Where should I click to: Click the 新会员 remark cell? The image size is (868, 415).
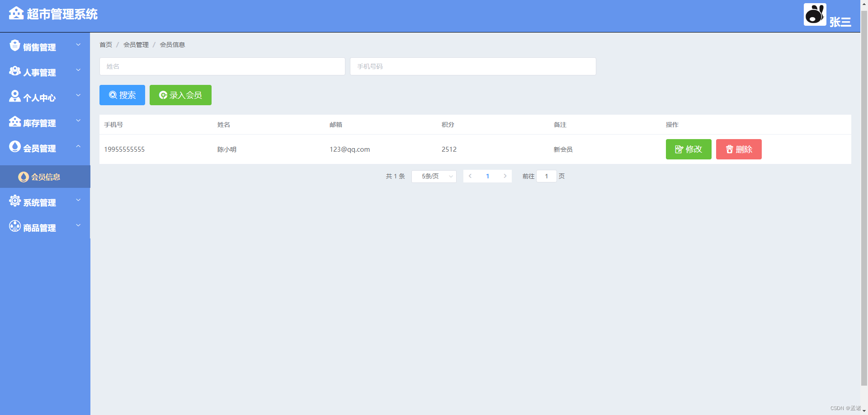(x=563, y=149)
